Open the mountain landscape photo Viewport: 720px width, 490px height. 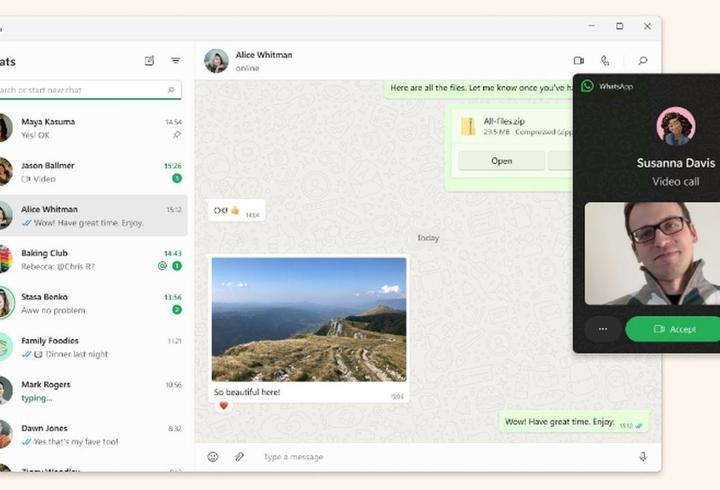pos(309,319)
